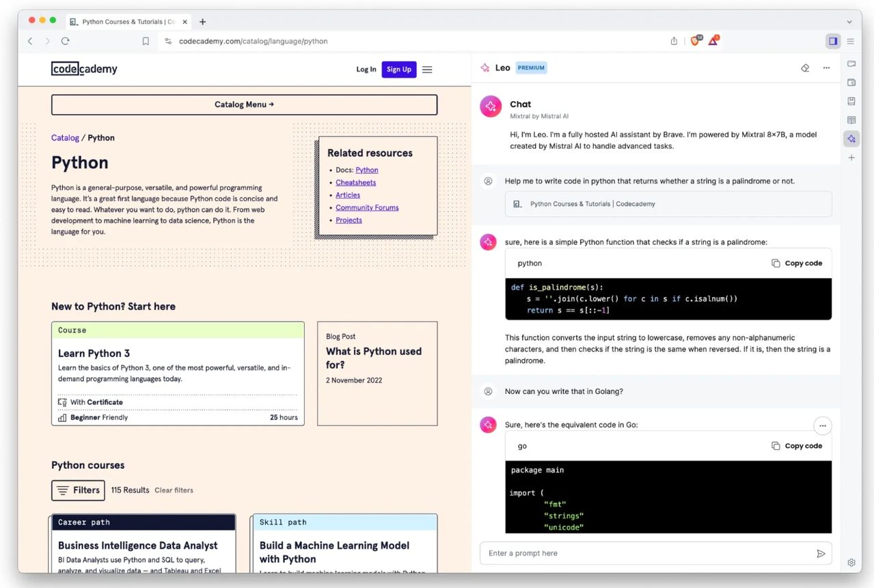Open site settings icon in address bar

pyautogui.click(x=168, y=41)
